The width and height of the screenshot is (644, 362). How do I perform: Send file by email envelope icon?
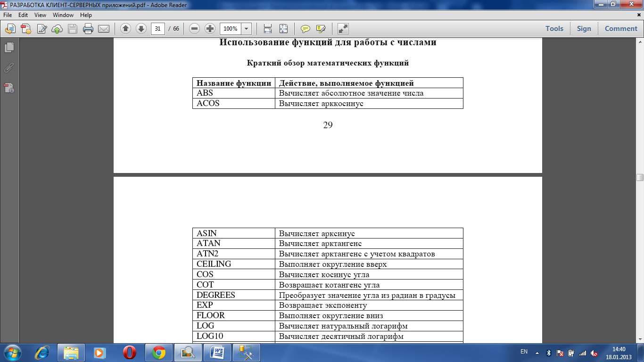[x=104, y=29]
